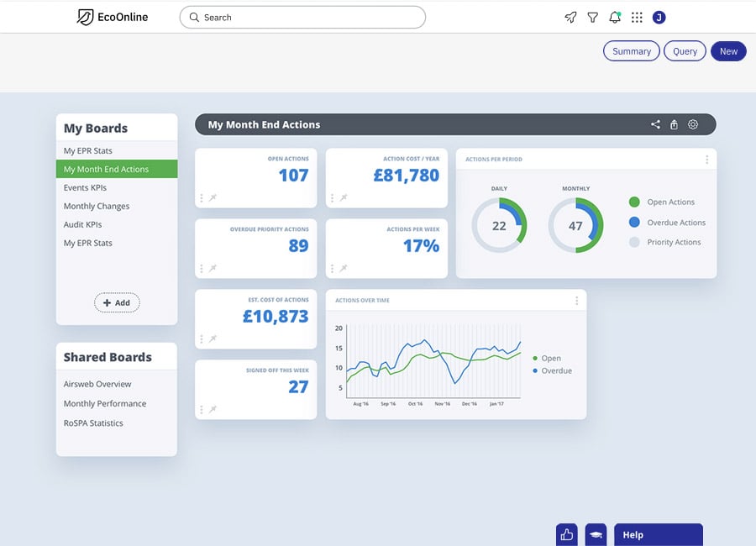Click the £81,780 value
Screen dimensions: 756x546
[407, 175]
